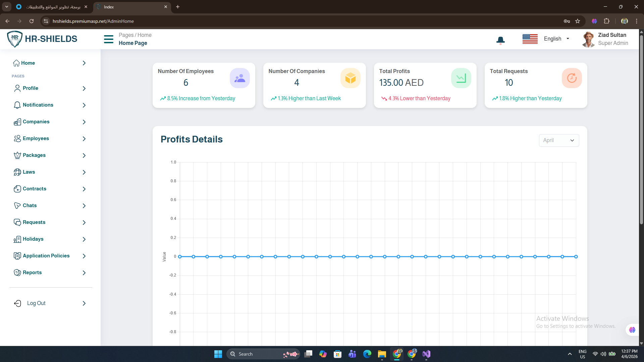Click the Number Of Employees people icon

pyautogui.click(x=239, y=78)
